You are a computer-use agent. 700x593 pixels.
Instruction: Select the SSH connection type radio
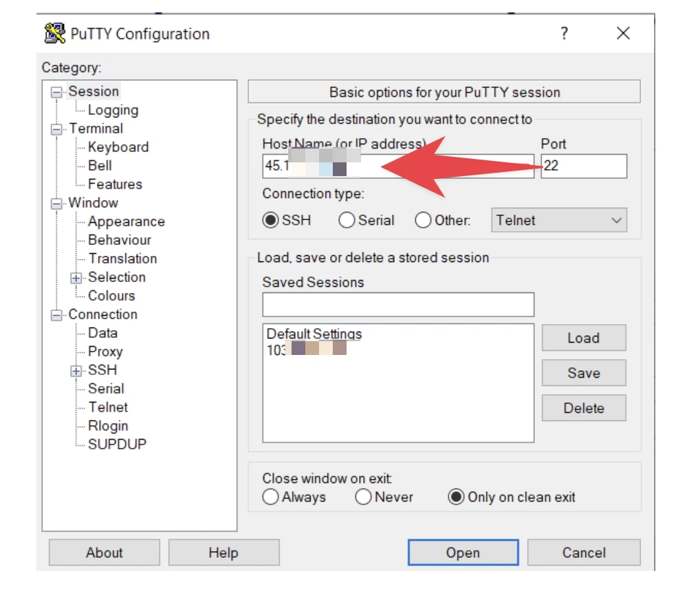point(270,220)
